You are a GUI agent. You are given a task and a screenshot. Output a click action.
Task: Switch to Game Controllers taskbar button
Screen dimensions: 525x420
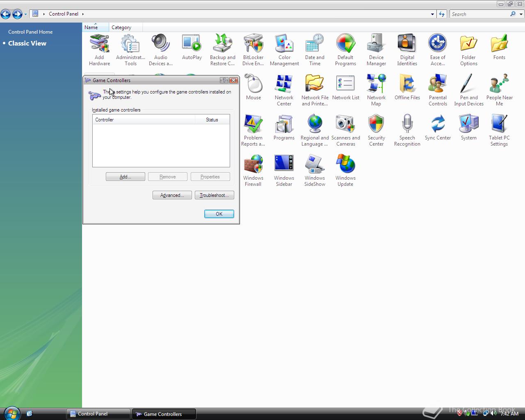pos(164,414)
